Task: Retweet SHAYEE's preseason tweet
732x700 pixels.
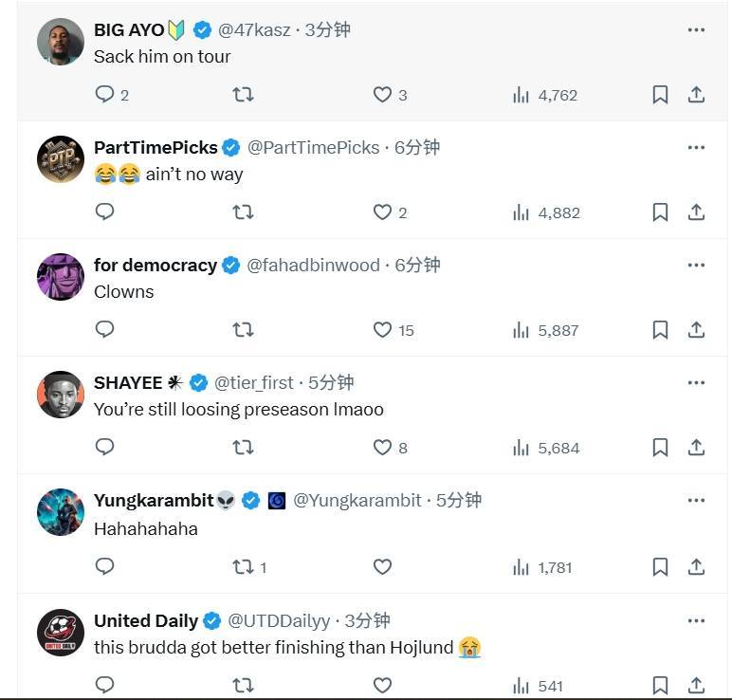Action: [x=243, y=447]
